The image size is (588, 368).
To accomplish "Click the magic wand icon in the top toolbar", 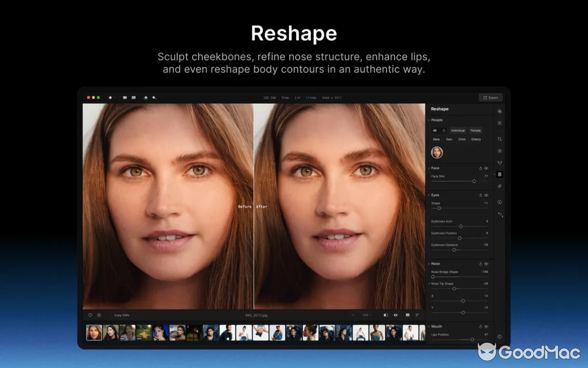I will [110, 98].
